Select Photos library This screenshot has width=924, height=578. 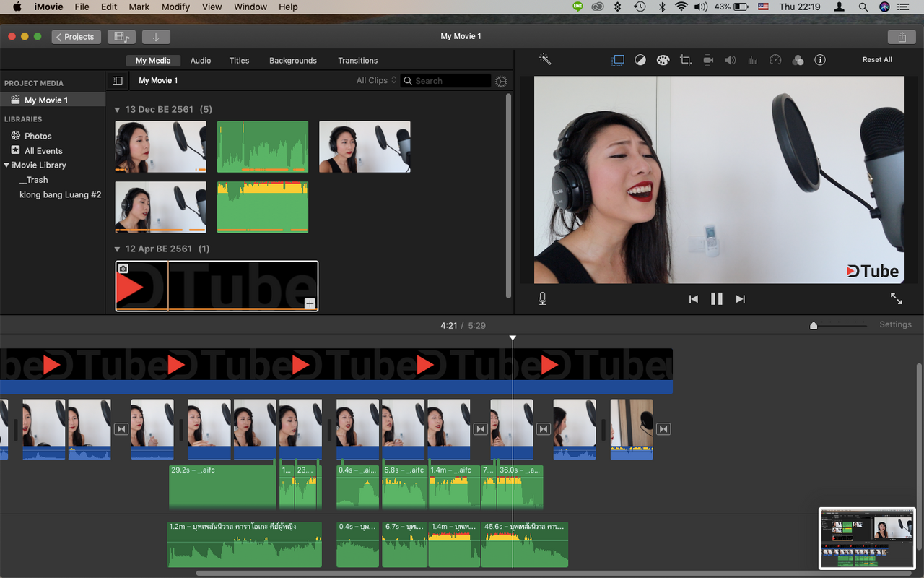point(38,136)
